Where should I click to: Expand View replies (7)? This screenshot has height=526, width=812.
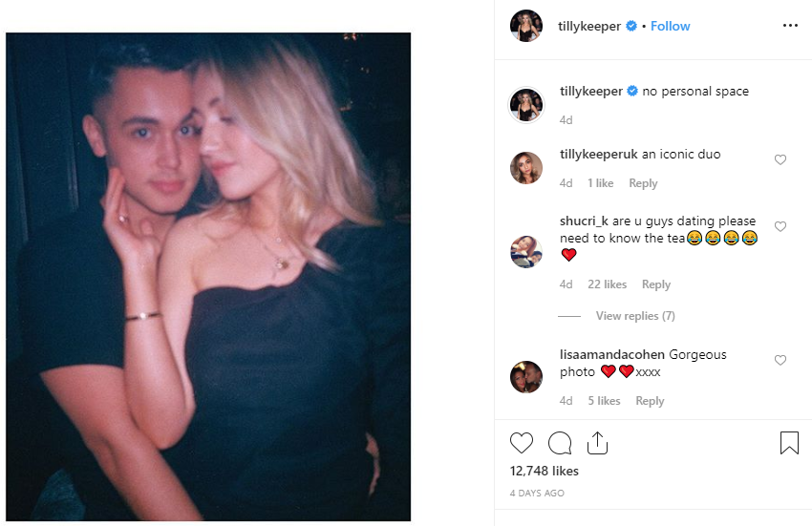(635, 316)
